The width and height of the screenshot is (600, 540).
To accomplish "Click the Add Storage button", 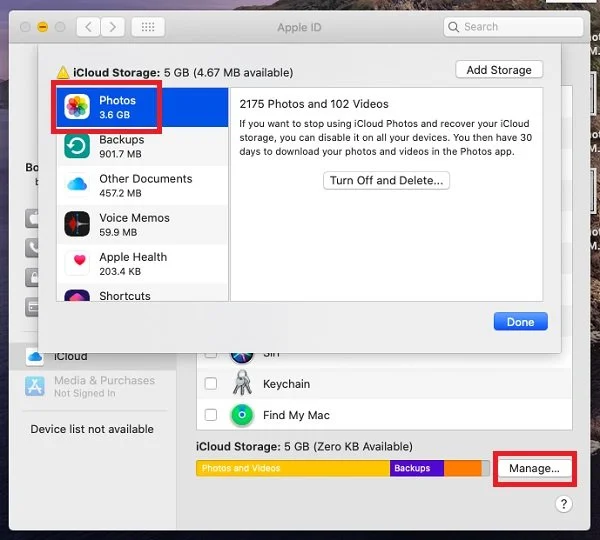I will click(499, 70).
